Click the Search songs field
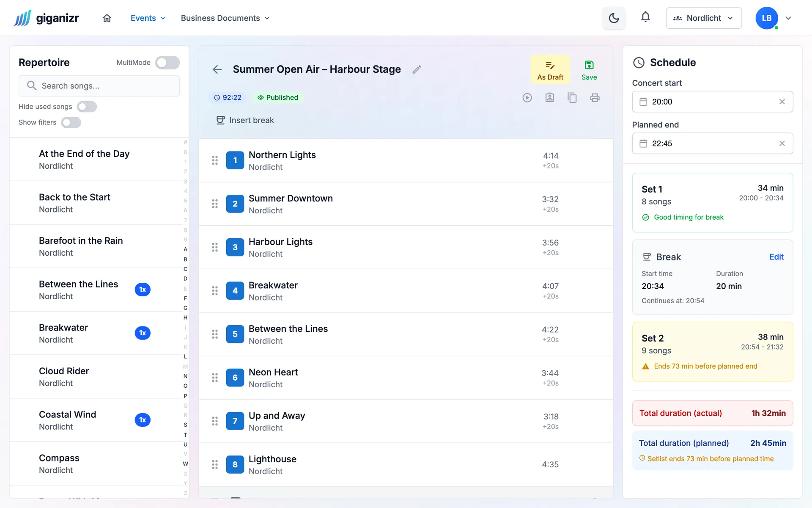Viewport: 812px width, 508px height. pos(99,86)
